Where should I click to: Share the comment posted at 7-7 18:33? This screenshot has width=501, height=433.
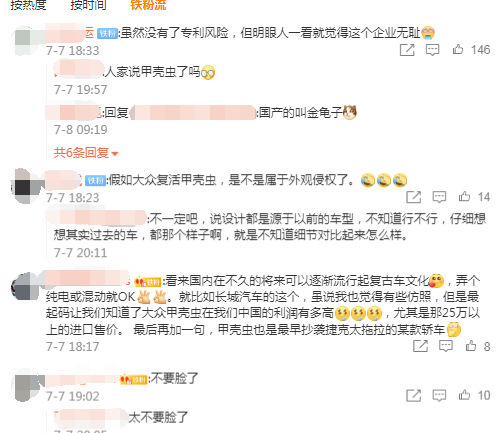[x=407, y=50]
